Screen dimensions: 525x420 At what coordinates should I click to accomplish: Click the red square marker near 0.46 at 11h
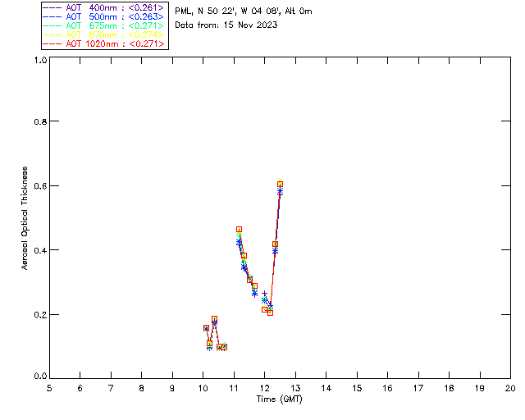(239, 230)
